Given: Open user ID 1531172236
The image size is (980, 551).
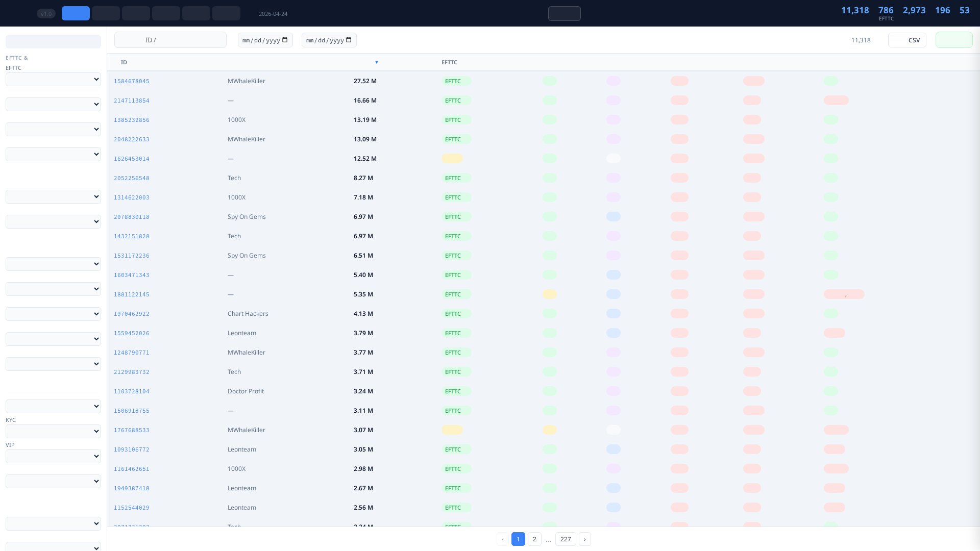Looking at the screenshot, I should point(132,256).
